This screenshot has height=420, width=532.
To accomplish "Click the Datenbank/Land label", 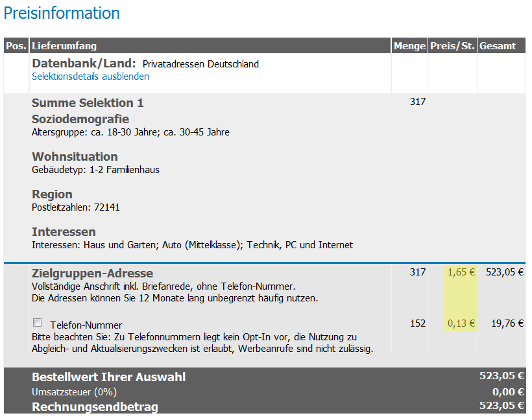I will 84,64.
